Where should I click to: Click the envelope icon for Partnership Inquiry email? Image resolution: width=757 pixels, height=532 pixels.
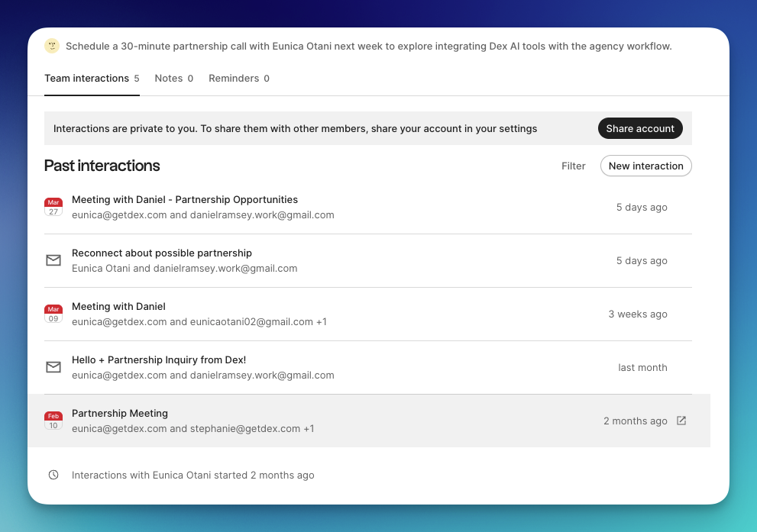click(53, 367)
